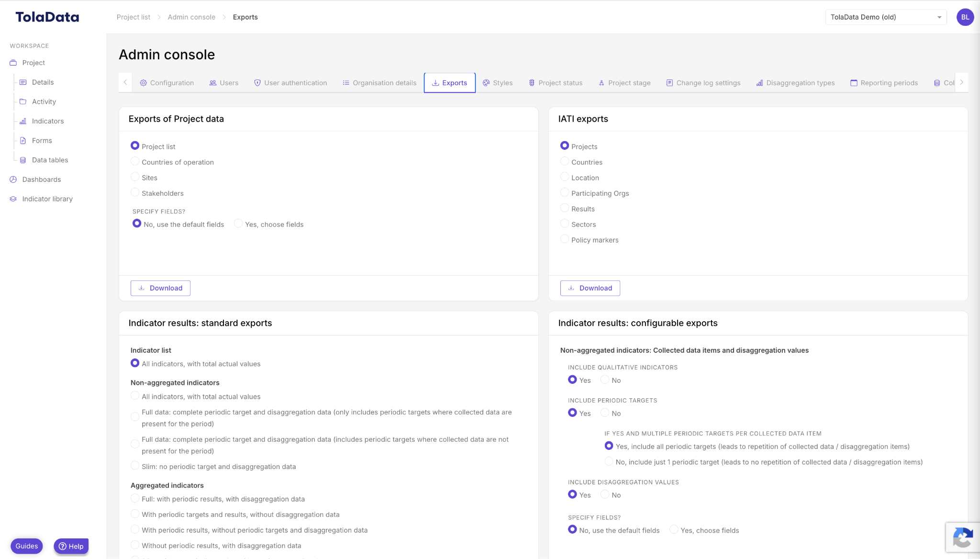Open the Organisation details tab
The height and width of the screenshot is (559, 980).
click(x=379, y=83)
